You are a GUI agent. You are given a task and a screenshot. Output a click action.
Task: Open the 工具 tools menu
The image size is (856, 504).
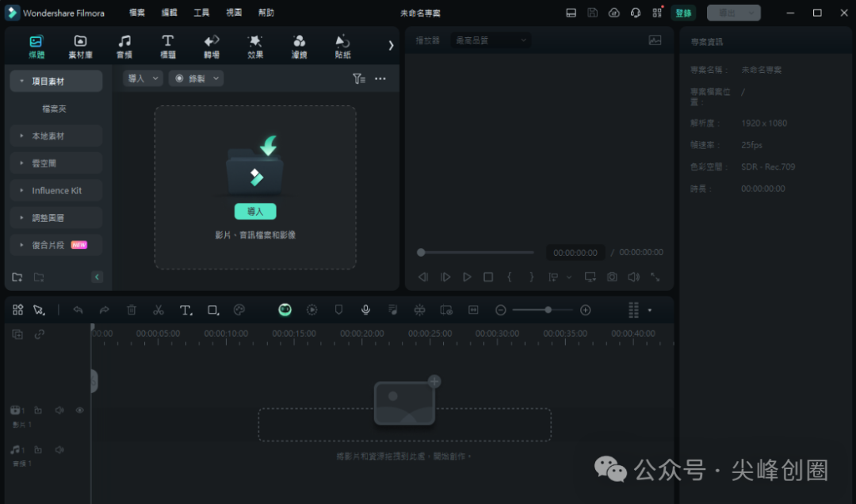pyautogui.click(x=201, y=13)
